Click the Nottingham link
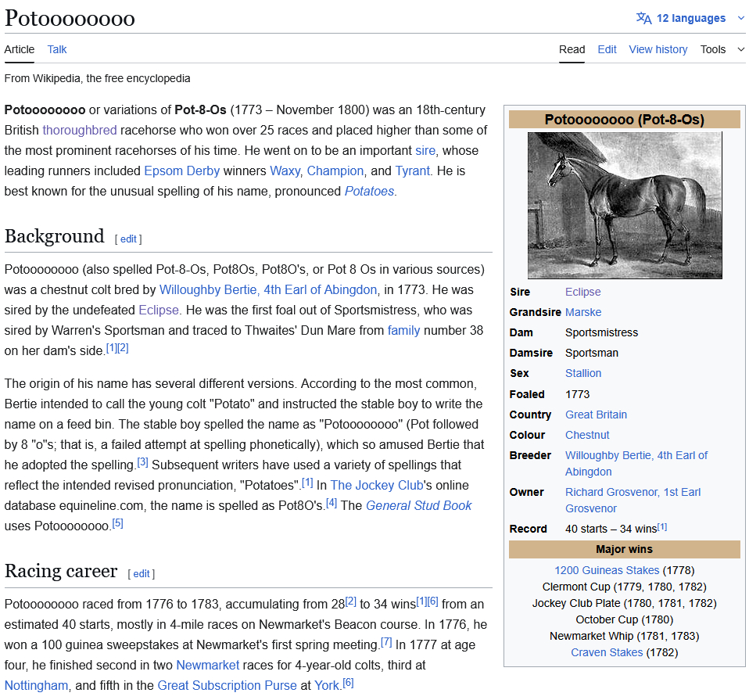Image resolution: width=749 pixels, height=700 pixels. tap(36, 685)
